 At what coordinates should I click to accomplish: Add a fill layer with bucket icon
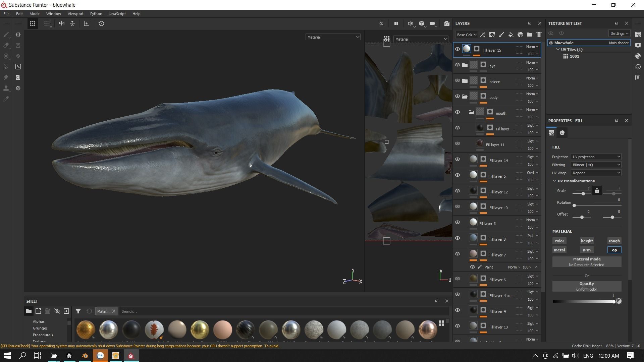pos(511,35)
